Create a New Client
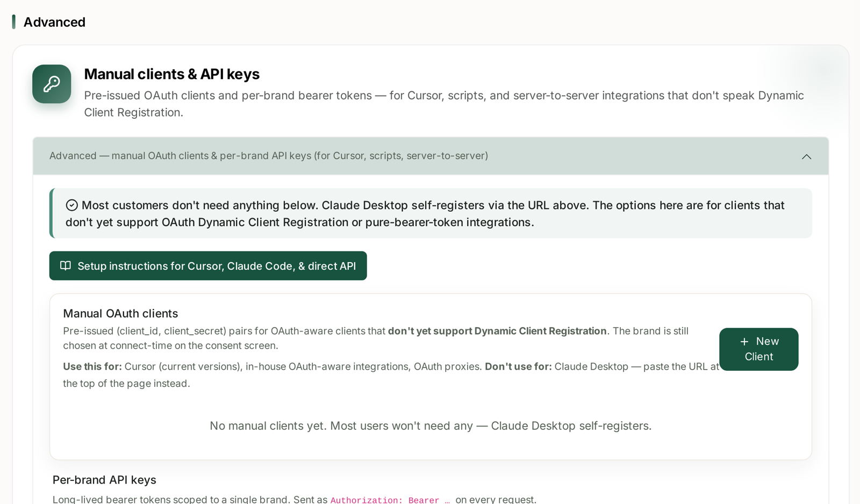Screen dimensions: 860x504 758,349
